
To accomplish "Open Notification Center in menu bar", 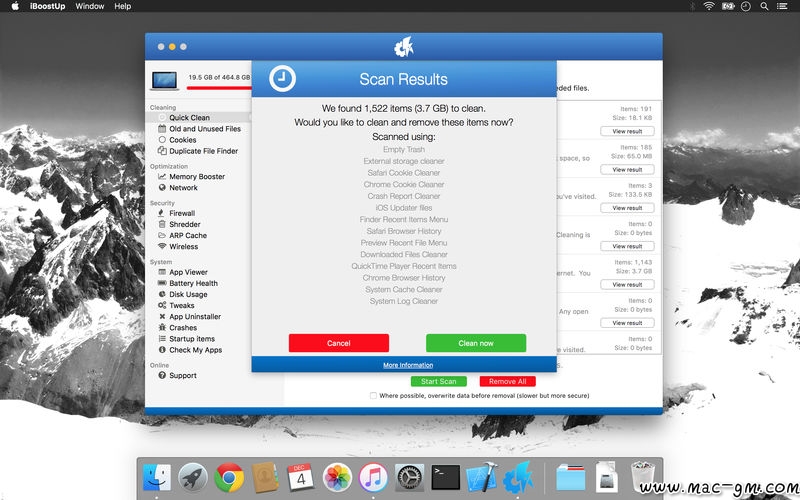I will (782, 6).
